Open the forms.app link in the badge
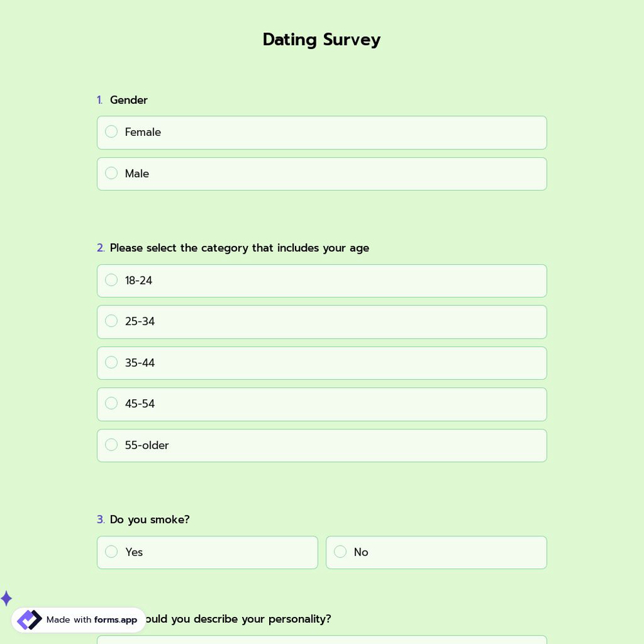 click(x=115, y=620)
